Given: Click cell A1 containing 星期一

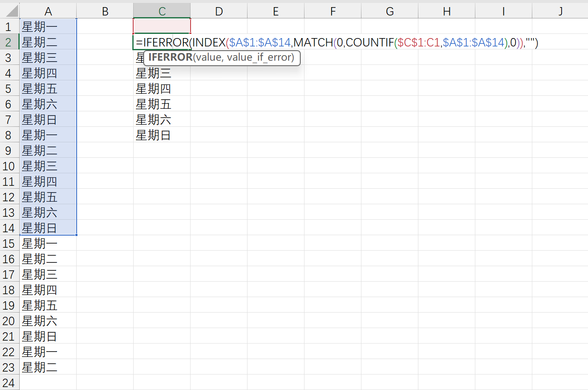Looking at the screenshot, I should tap(48, 26).
